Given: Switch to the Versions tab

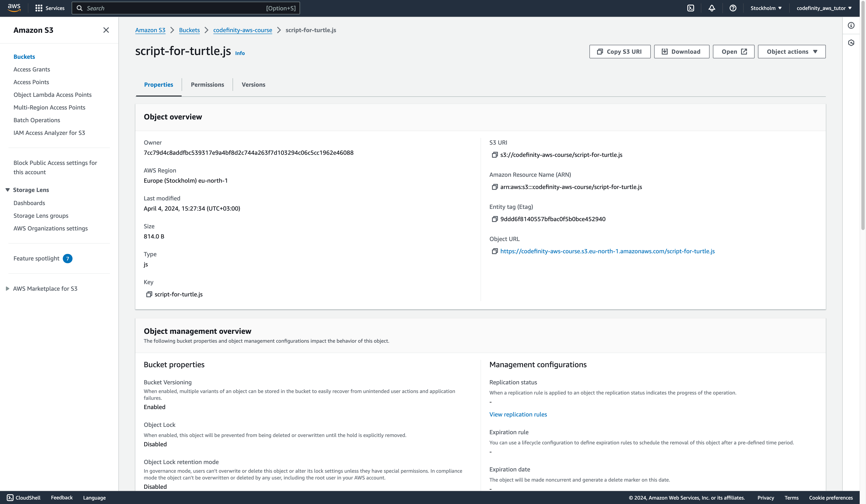Looking at the screenshot, I should 253,85.
